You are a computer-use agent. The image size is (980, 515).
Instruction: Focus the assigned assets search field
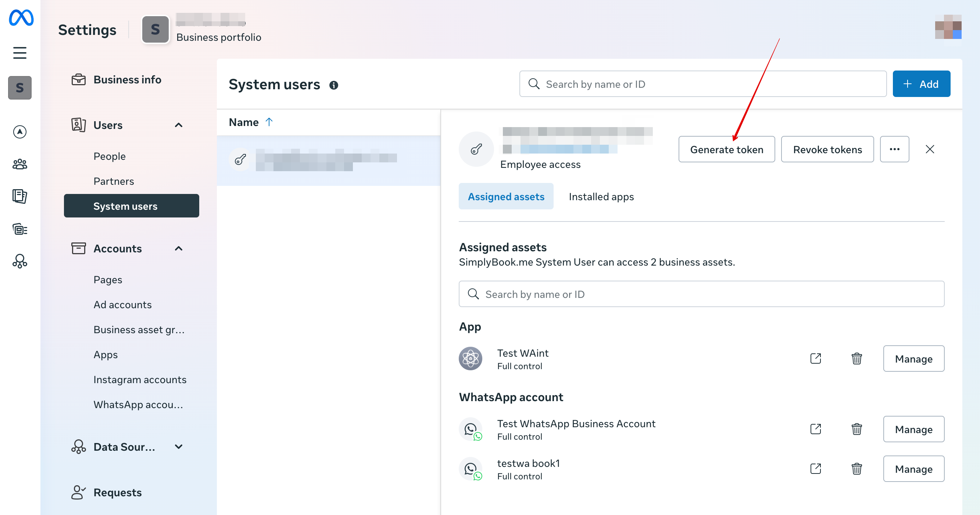point(701,294)
